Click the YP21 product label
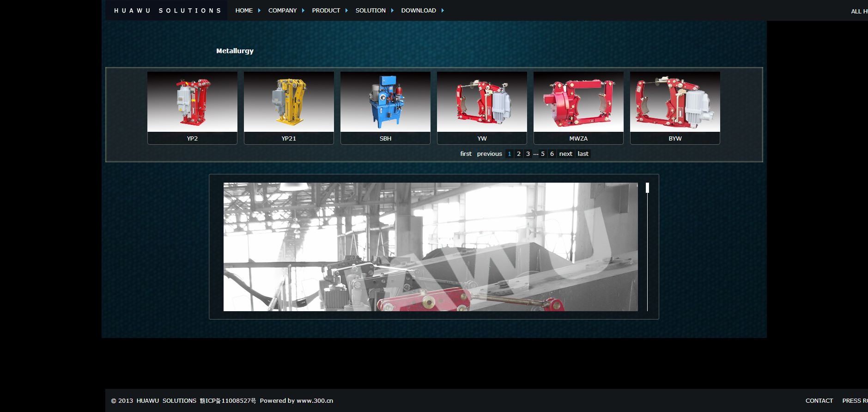 [x=289, y=138]
